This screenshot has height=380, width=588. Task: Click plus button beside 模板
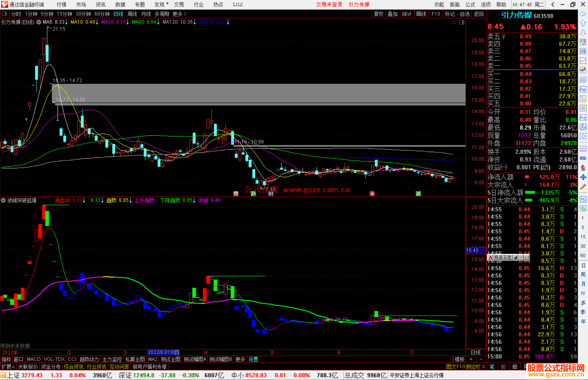[x=471, y=359]
